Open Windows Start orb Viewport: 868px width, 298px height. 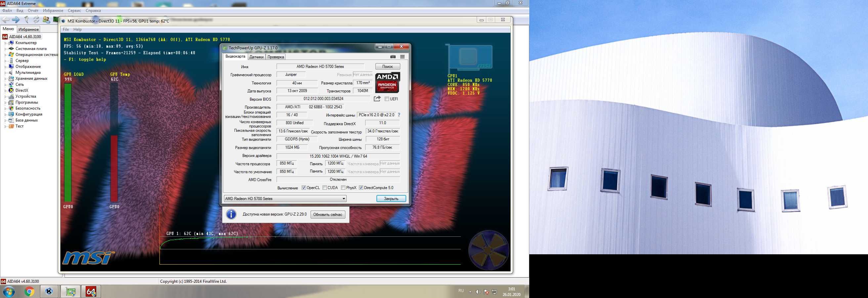pos(8,292)
